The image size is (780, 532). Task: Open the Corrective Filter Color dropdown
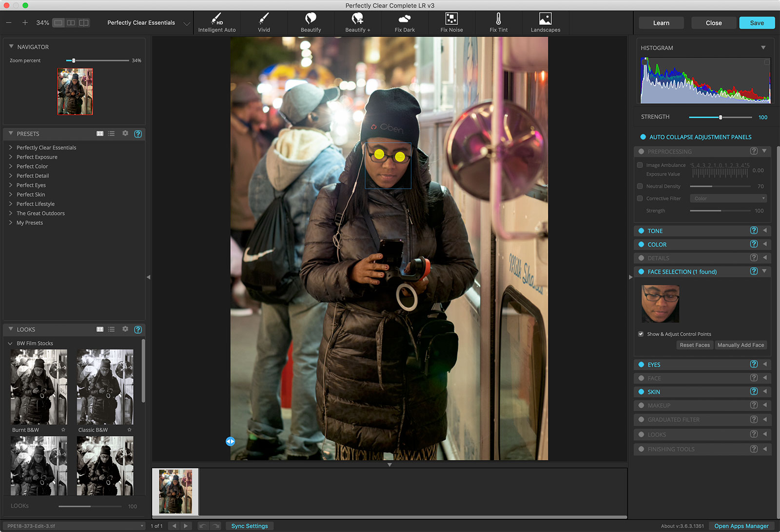pyautogui.click(x=728, y=199)
